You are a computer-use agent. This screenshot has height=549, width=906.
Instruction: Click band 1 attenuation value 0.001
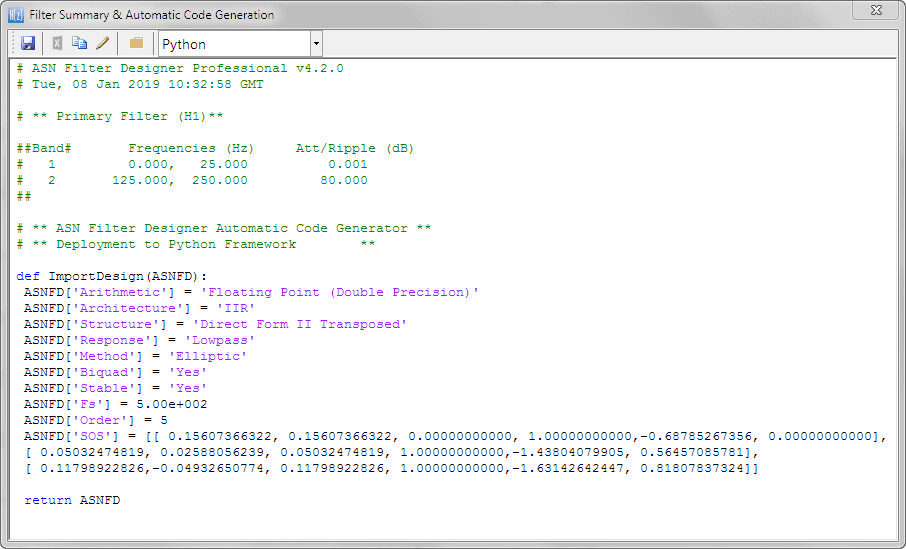pos(348,164)
